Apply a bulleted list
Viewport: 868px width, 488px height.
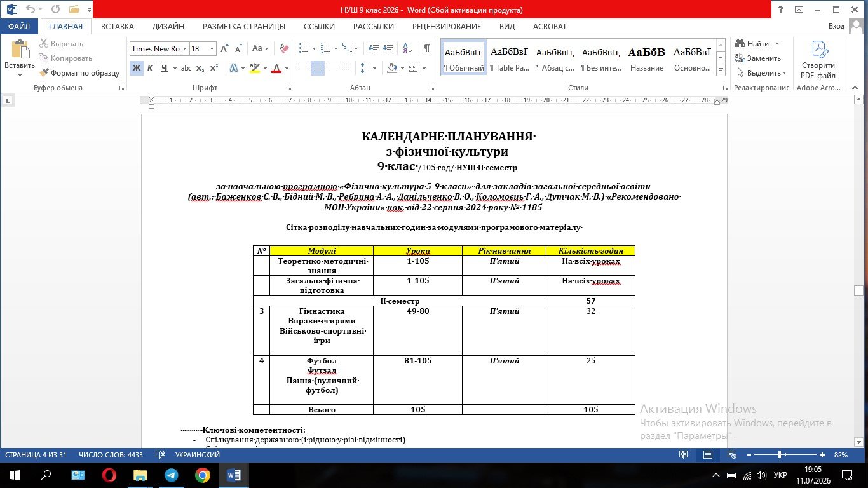tap(303, 48)
